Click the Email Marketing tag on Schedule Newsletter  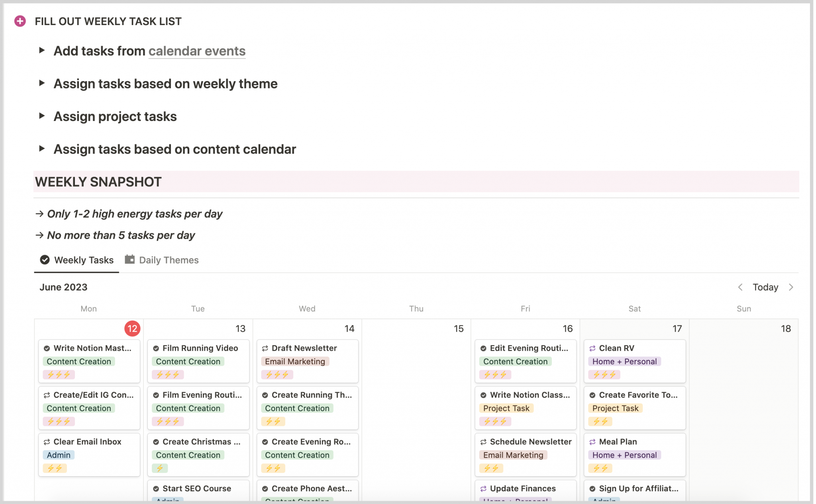(x=513, y=455)
